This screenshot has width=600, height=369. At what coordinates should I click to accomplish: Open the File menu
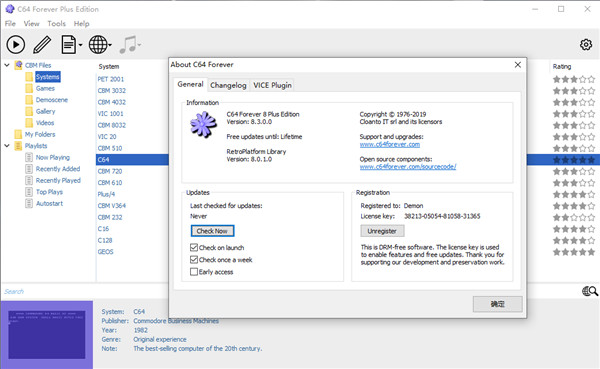pos(10,24)
